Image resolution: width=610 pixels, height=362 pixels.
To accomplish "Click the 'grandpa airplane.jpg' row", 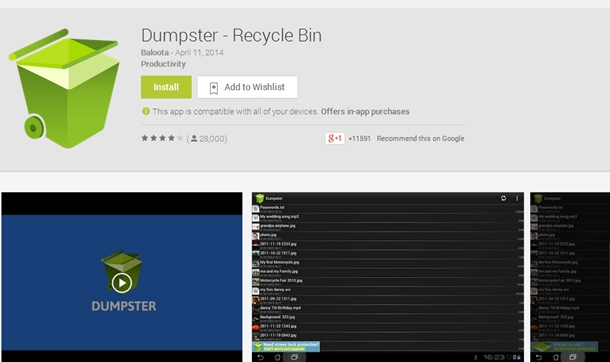I will [388, 227].
